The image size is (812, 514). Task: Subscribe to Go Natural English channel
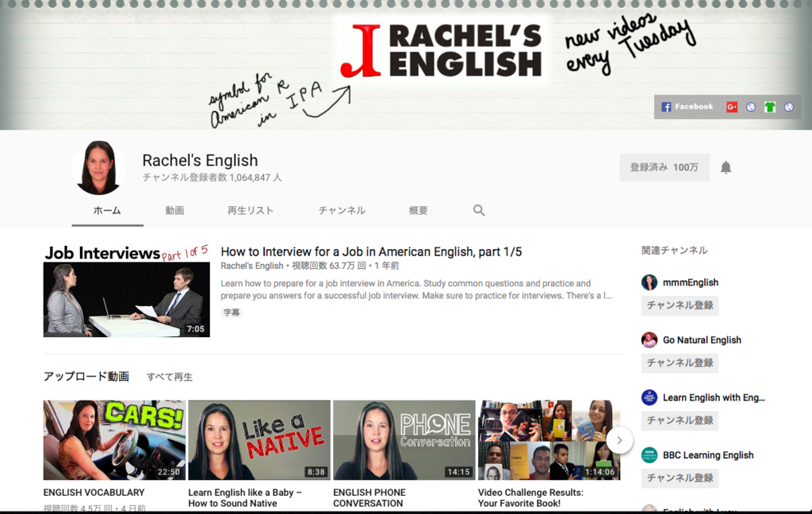click(x=680, y=362)
